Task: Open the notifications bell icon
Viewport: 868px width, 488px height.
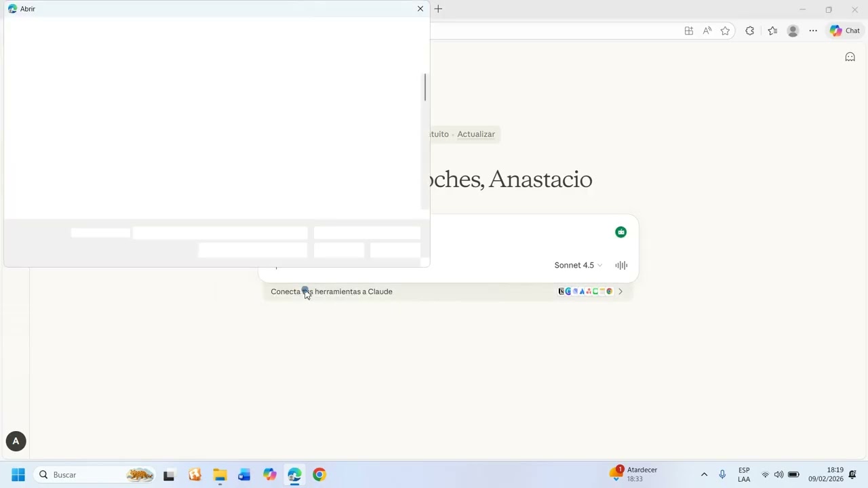Action: coord(852,474)
